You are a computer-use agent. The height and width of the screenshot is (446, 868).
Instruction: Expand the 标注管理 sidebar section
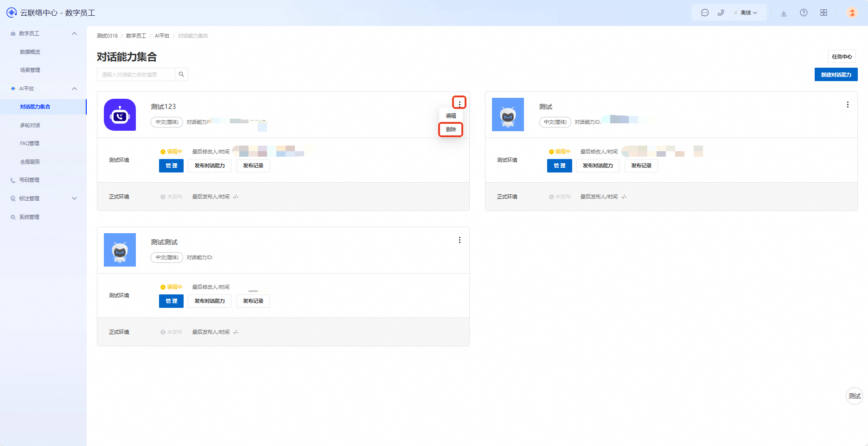(74, 198)
